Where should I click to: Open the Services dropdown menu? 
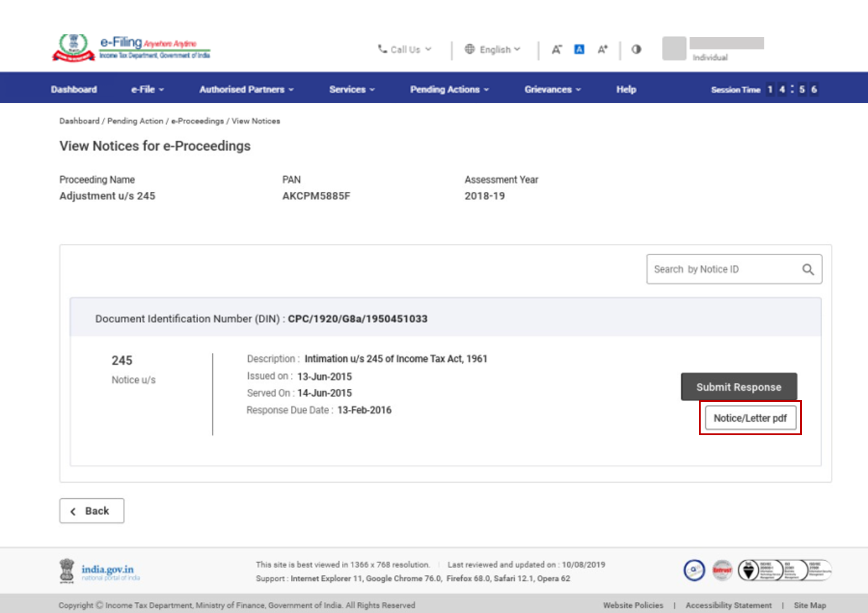pos(351,89)
